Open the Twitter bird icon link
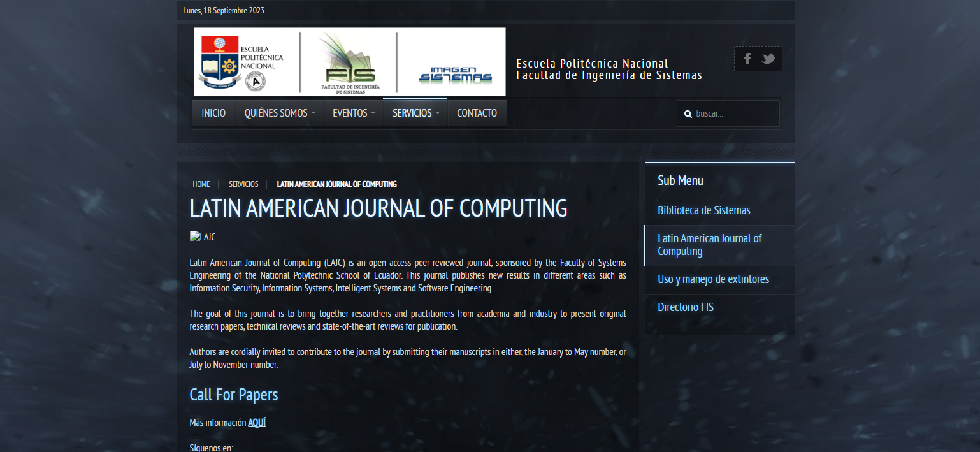The image size is (980, 452). (768, 59)
